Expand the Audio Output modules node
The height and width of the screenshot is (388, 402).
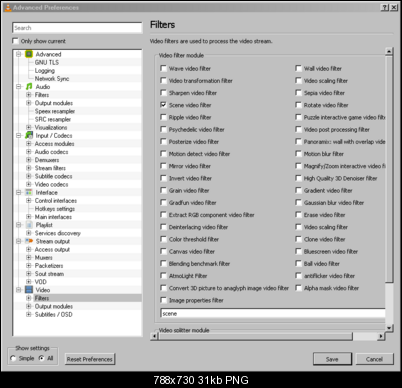29,103
